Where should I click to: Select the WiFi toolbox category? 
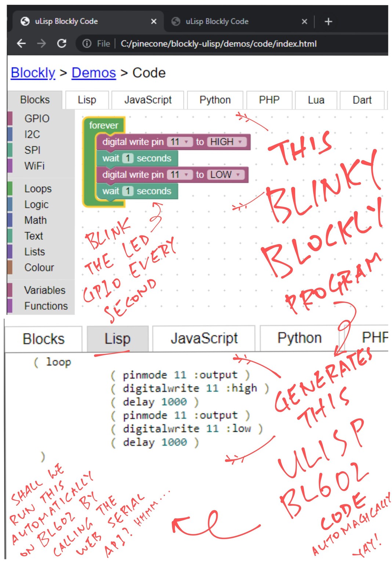click(x=35, y=166)
